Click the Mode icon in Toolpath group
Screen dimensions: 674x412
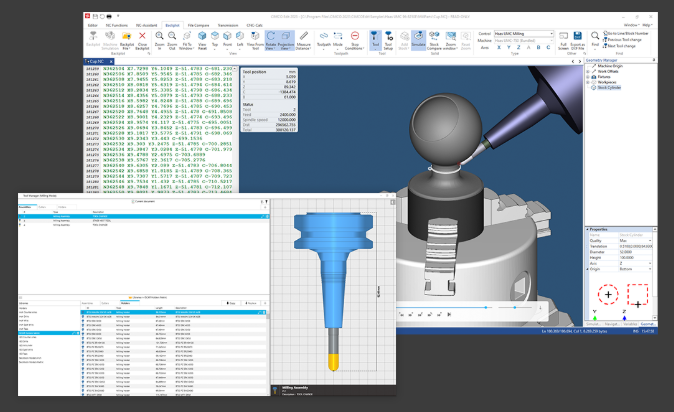pos(338,36)
